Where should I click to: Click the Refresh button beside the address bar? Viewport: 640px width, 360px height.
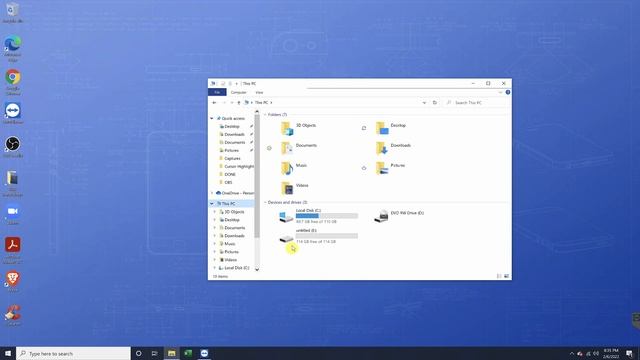click(x=435, y=102)
